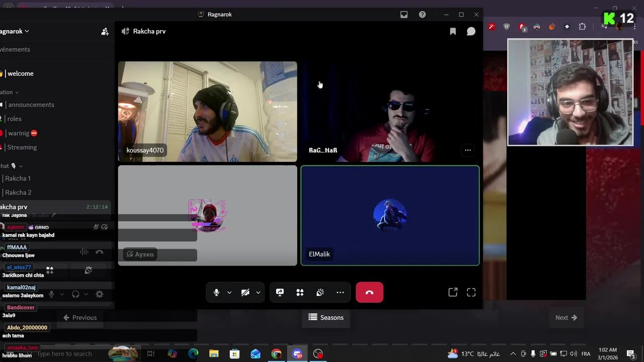
Task: Go to Previous episode in browser
Action: point(79,318)
